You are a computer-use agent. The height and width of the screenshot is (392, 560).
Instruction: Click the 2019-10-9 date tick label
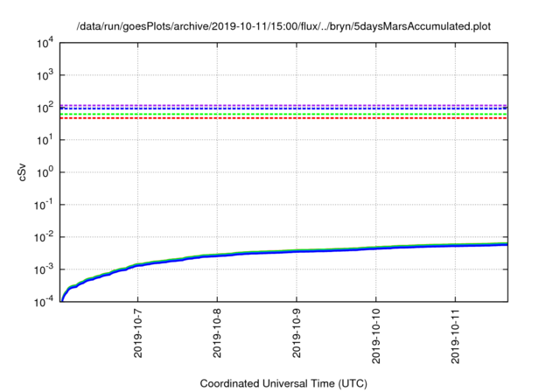[297, 332]
